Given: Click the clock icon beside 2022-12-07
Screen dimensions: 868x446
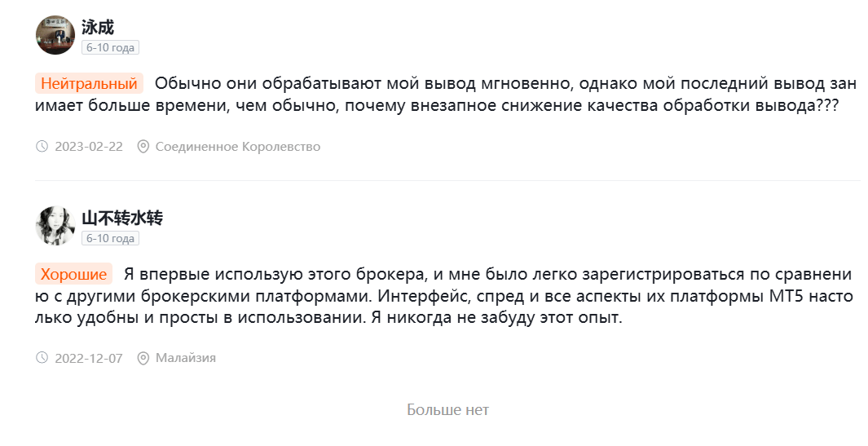Looking at the screenshot, I should (42, 358).
